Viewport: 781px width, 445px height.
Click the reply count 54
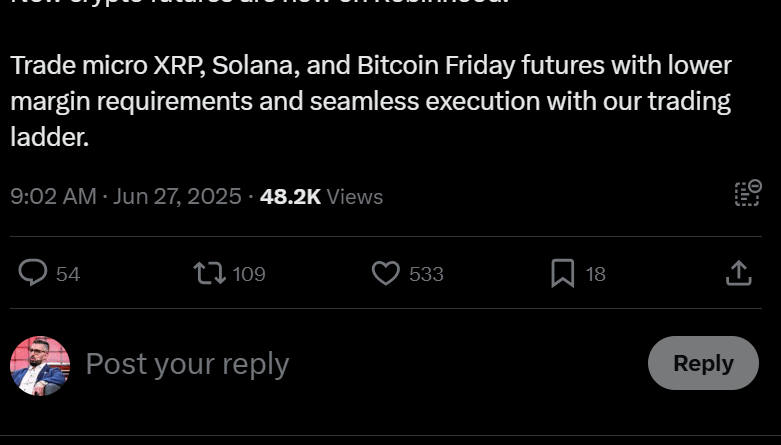point(68,274)
